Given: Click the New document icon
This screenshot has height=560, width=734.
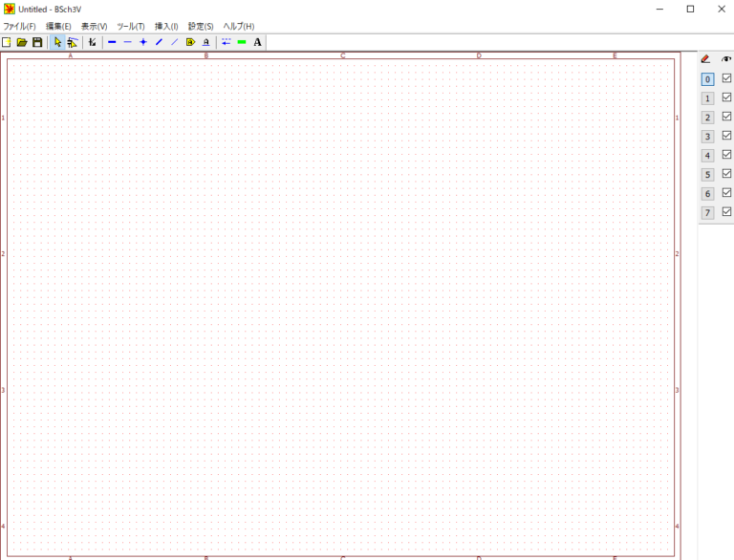Looking at the screenshot, I should (7, 42).
